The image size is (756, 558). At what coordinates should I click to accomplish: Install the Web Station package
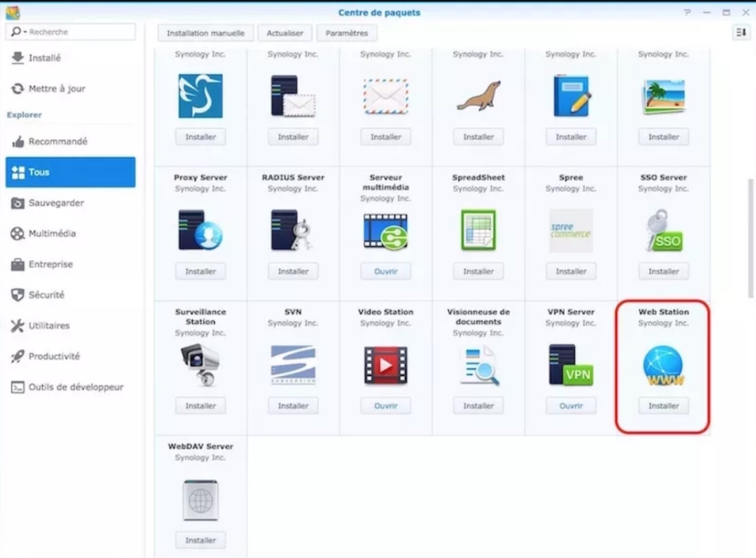click(x=663, y=405)
